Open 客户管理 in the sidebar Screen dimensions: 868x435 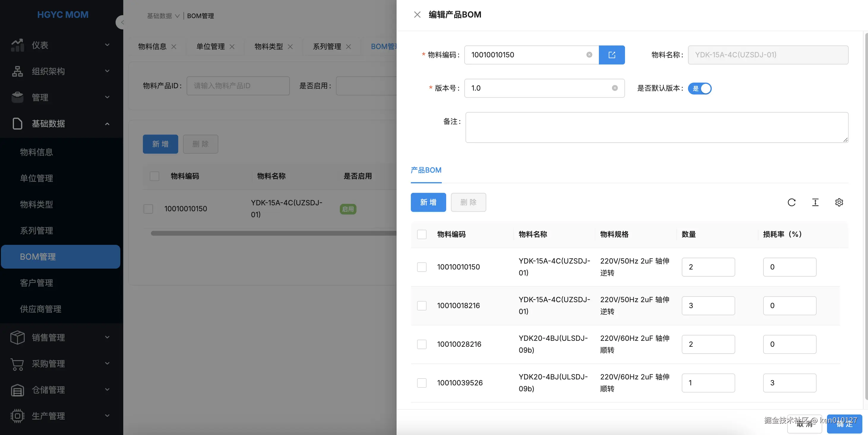[x=37, y=283]
